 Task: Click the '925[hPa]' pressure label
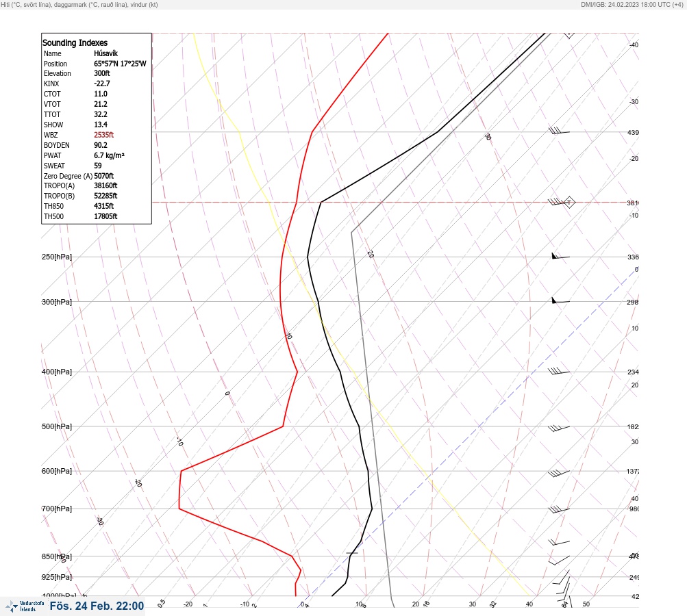(x=57, y=577)
